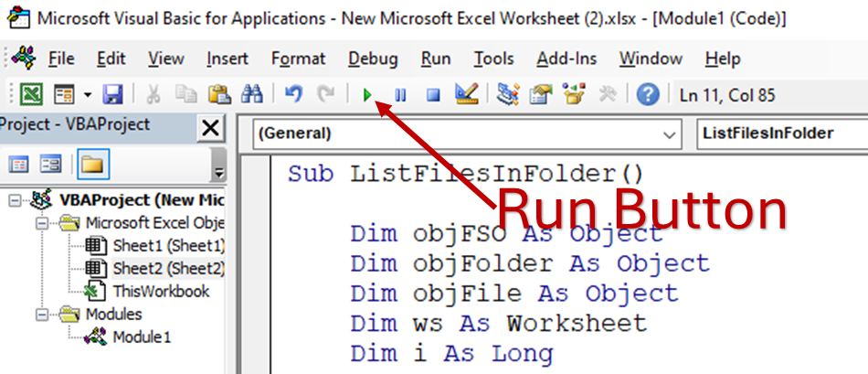
Task: Click the 'Sub ListFilesInFolder()' code line
Action: pyautogui.click(x=466, y=174)
